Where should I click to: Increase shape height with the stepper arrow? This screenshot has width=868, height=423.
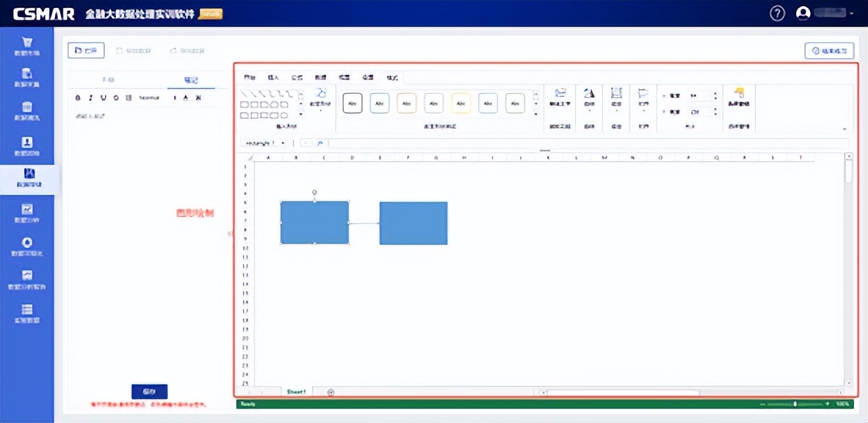(x=716, y=93)
